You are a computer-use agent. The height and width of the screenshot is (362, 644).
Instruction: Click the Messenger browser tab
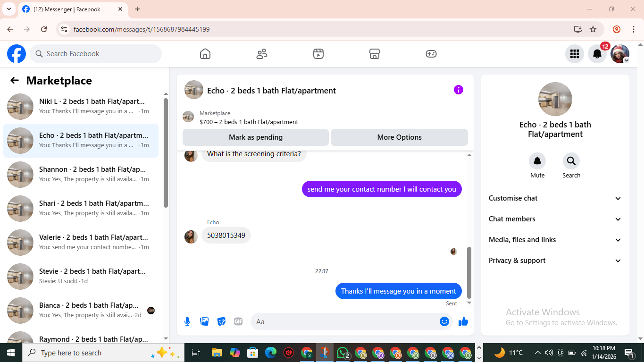(x=73, y=9)
